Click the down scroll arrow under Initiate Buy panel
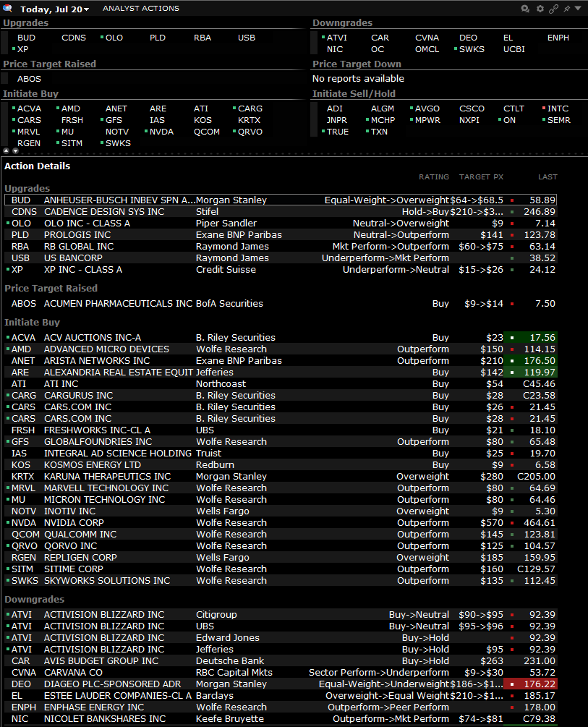The height and width of the screenshot is (727, 588). 16,149
